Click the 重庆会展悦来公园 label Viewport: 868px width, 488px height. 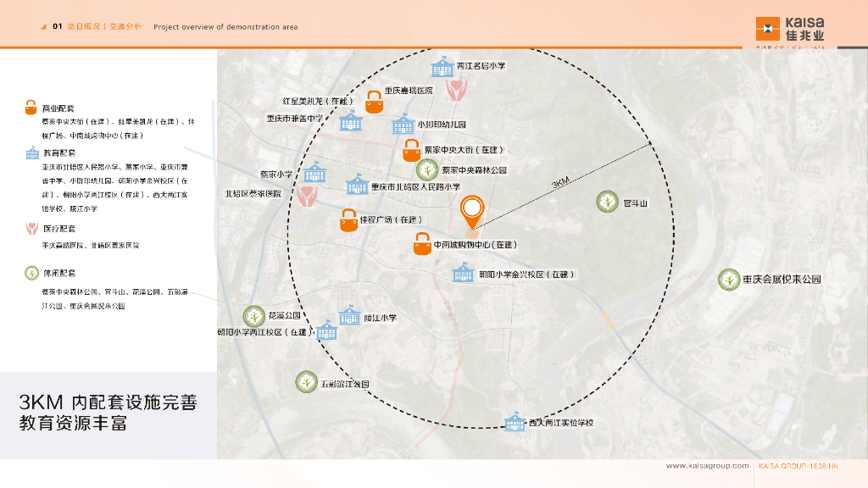782,280
